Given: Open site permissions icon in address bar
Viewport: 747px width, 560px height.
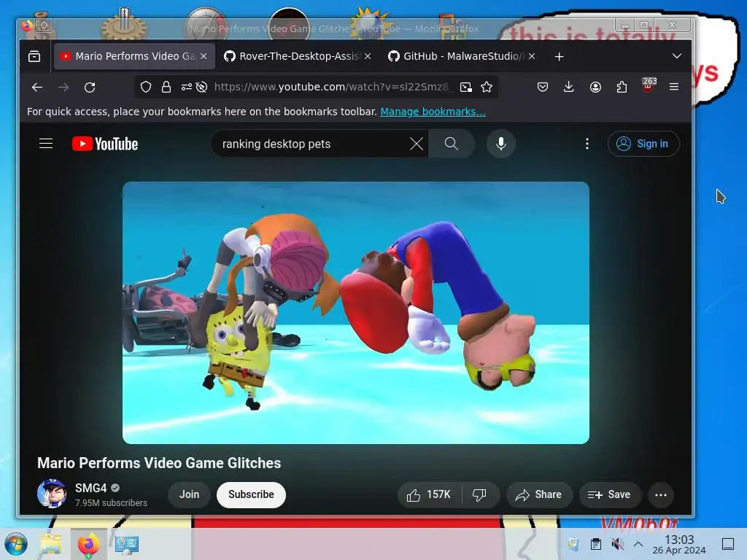Looking at the screenshot, I should coord(186,87).
